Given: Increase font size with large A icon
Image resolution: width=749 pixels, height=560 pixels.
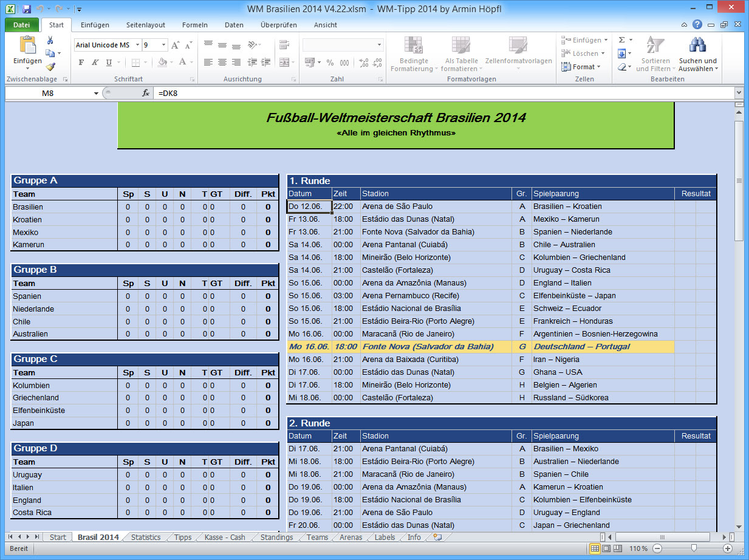Looking at the screenshot, I should [x=175, y=45].
